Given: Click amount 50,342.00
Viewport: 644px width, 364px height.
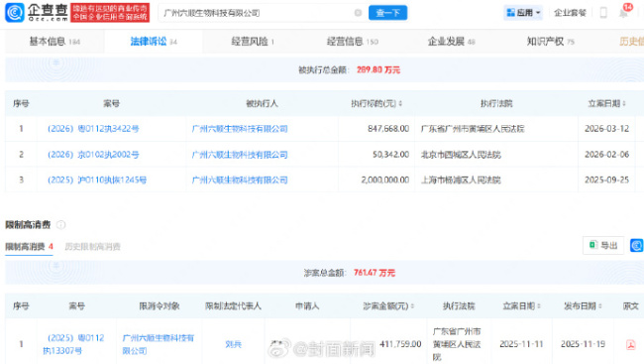Looking at the screenshot, I should (x=390, y=155).
